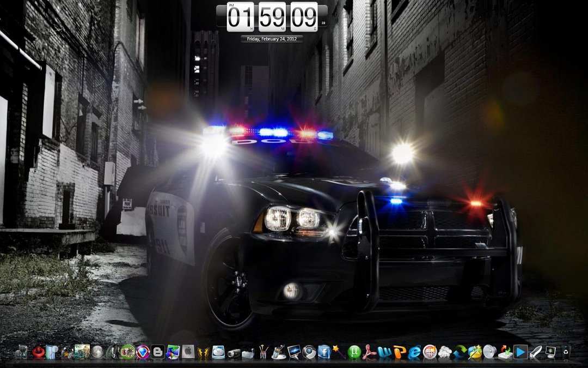This screenshot has height=368, width=588.
Task: Open the paintbrushes in glass icon
Action: pos(263,352)
